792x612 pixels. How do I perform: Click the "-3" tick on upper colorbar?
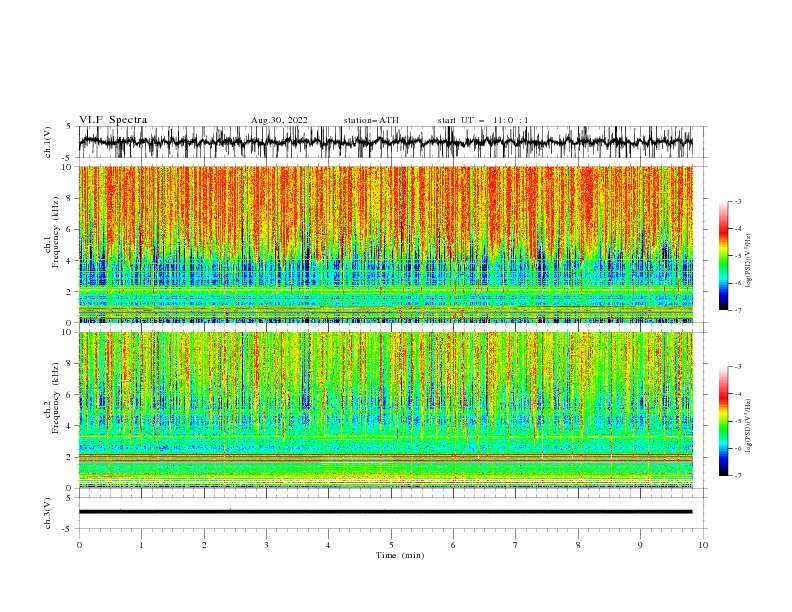[x=737, y=201]
